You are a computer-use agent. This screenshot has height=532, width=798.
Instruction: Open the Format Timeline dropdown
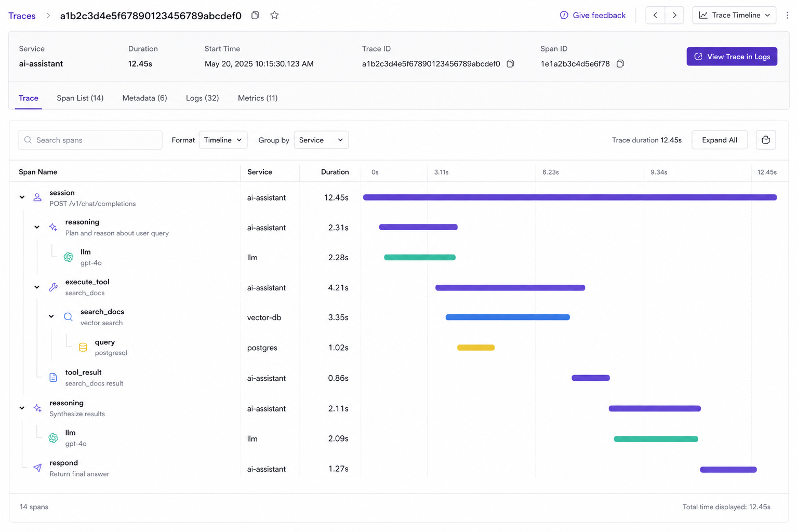click(223, 140)
